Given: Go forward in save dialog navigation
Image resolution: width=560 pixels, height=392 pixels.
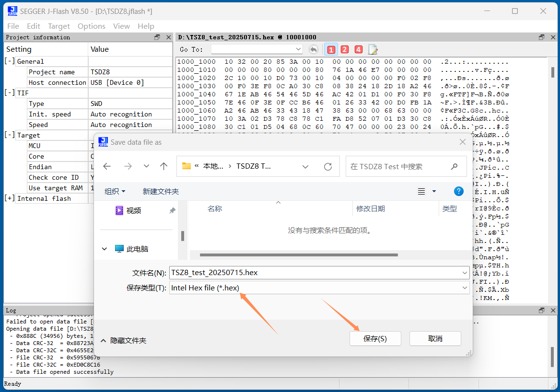Looking at the screenshot, I should (x=128, y=166).
